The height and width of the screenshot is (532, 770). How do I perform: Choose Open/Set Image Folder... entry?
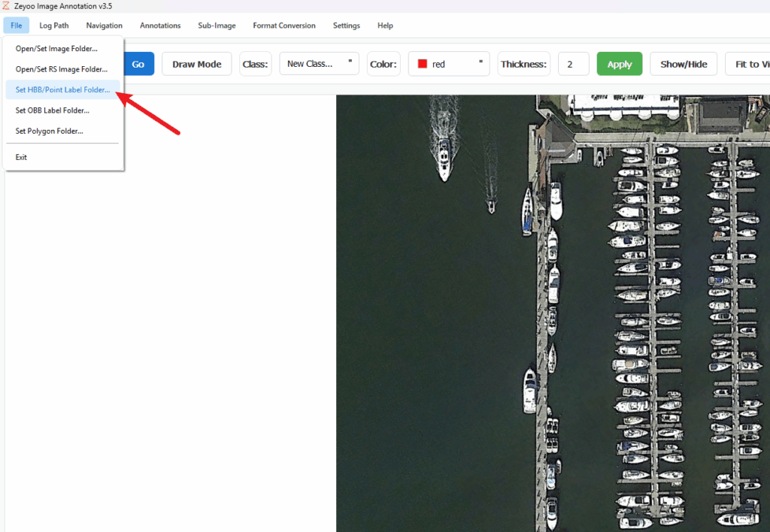[63, 49]
